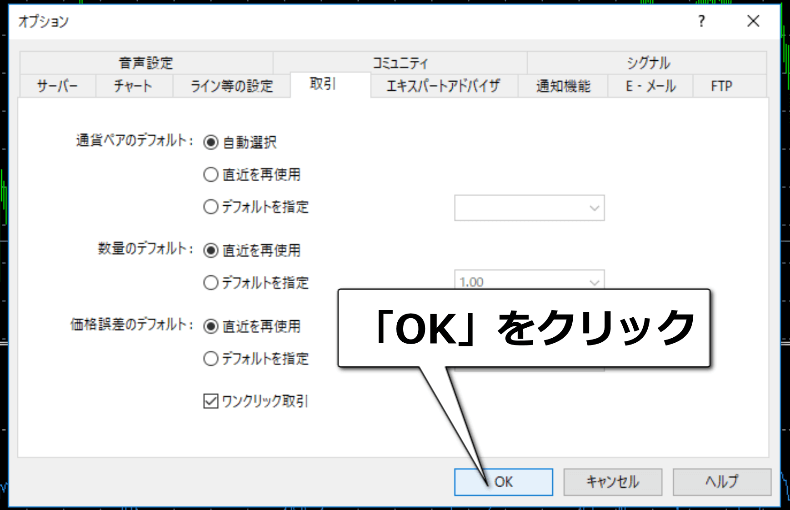Open the 音声設定 tab

tap(146, 63)
